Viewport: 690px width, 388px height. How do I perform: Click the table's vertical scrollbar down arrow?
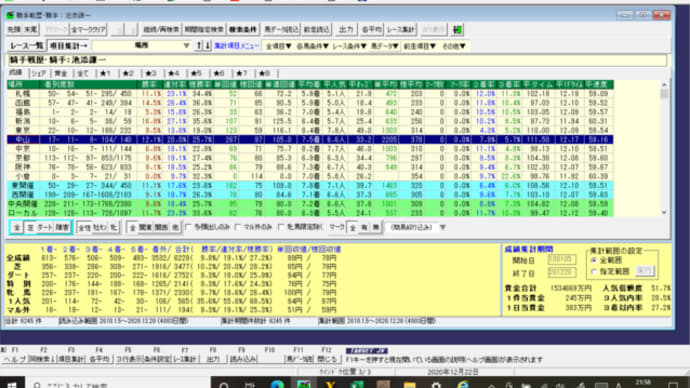point(664,212)
